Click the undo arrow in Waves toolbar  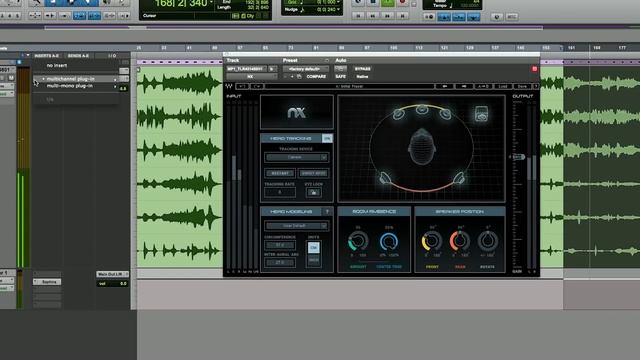[x=242, y=86]
